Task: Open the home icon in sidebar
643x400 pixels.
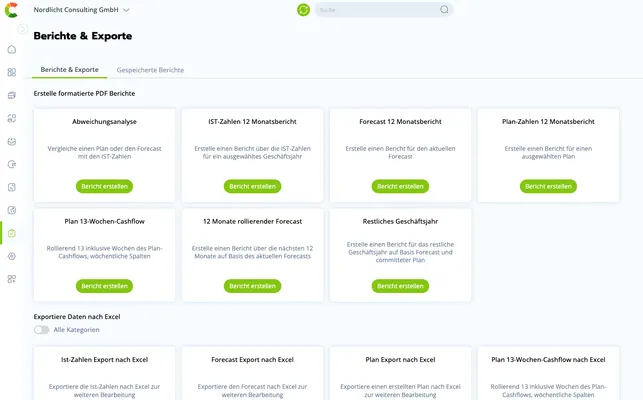Action: point(12,50)
